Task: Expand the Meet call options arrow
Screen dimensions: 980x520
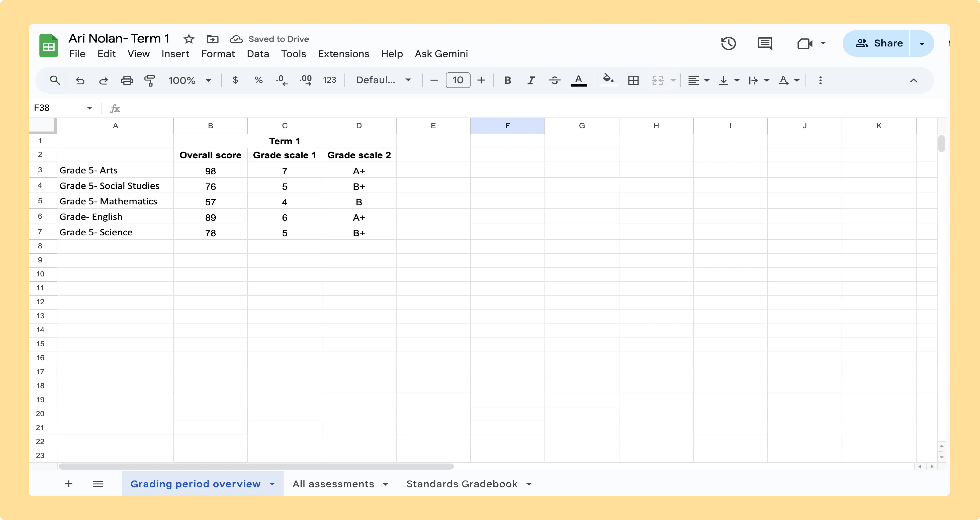Action: 823,43
